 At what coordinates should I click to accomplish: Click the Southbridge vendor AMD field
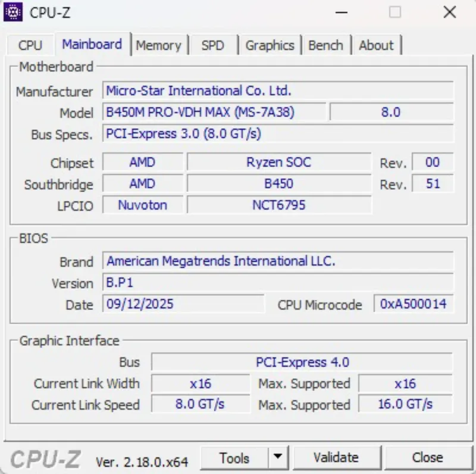[143, 184]
